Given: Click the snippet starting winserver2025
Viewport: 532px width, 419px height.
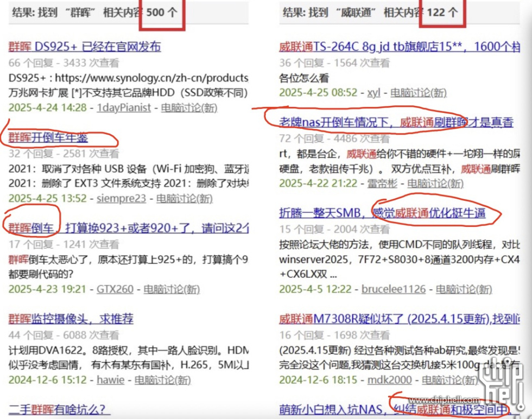Looking at the screenshot, I should pyautogui.click(x=400, y=259).
